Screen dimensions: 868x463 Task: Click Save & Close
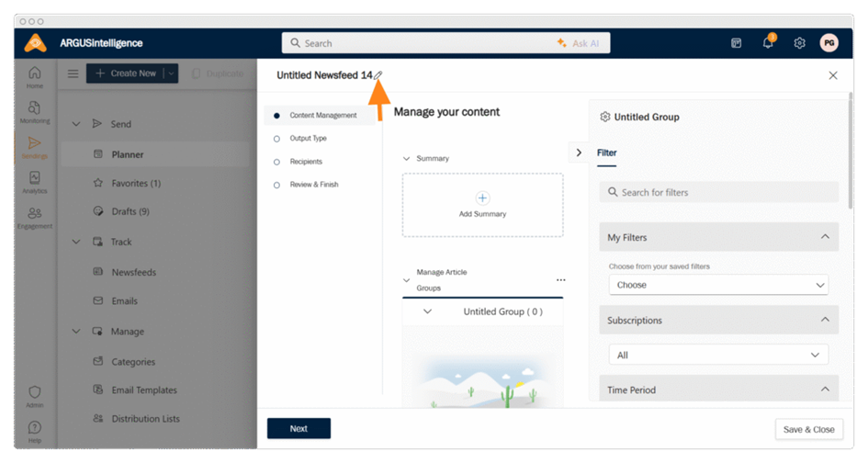tap(808, 429)
